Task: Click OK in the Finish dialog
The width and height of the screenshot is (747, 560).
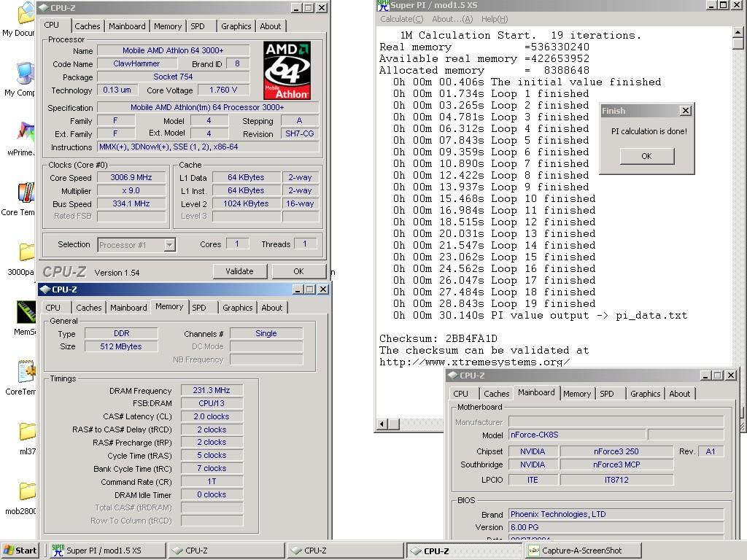Action: pyautogui.click(x=646, y=156)
